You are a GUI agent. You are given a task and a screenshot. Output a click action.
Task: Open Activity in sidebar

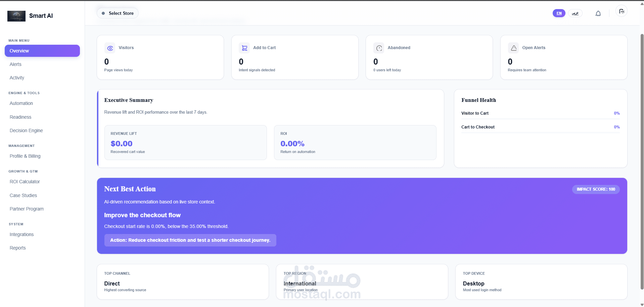click(17, 78)
